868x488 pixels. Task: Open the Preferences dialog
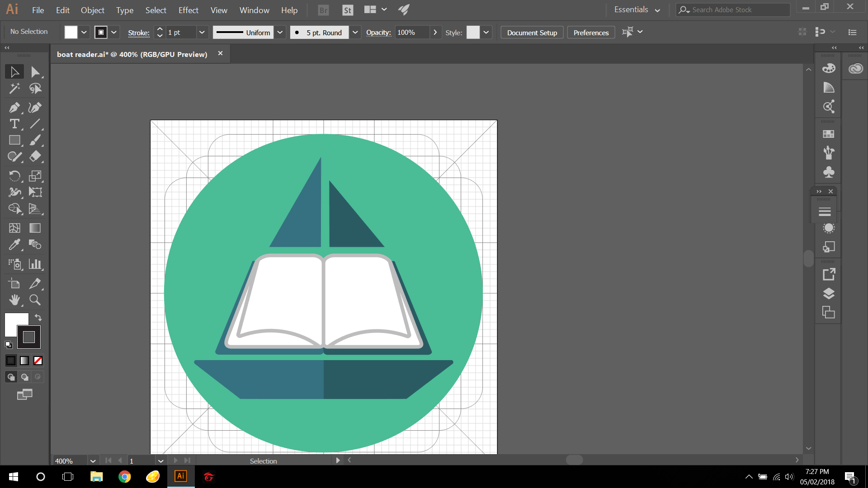(x=591, y=32)
